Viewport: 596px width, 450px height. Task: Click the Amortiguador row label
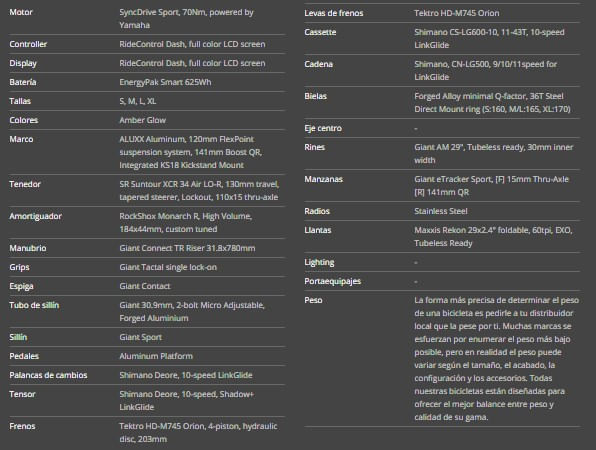35,216
